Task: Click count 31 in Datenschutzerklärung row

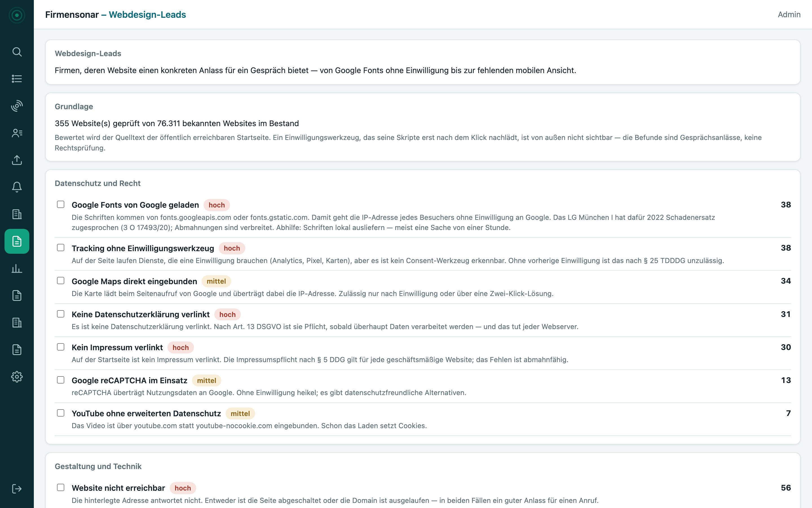Action: (x=785, y=314)
